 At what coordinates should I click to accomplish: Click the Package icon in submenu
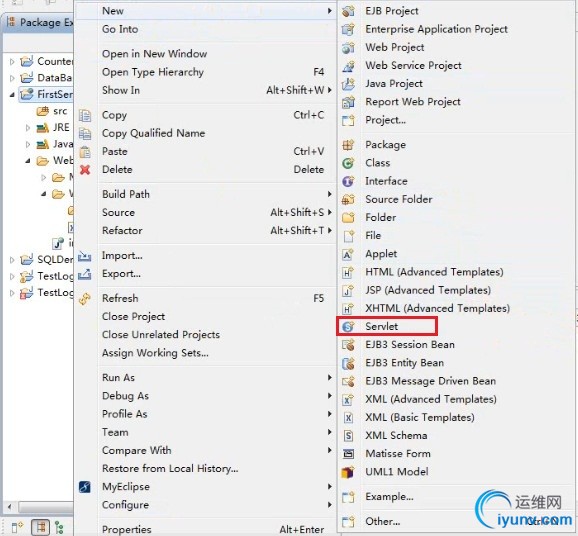348,145
